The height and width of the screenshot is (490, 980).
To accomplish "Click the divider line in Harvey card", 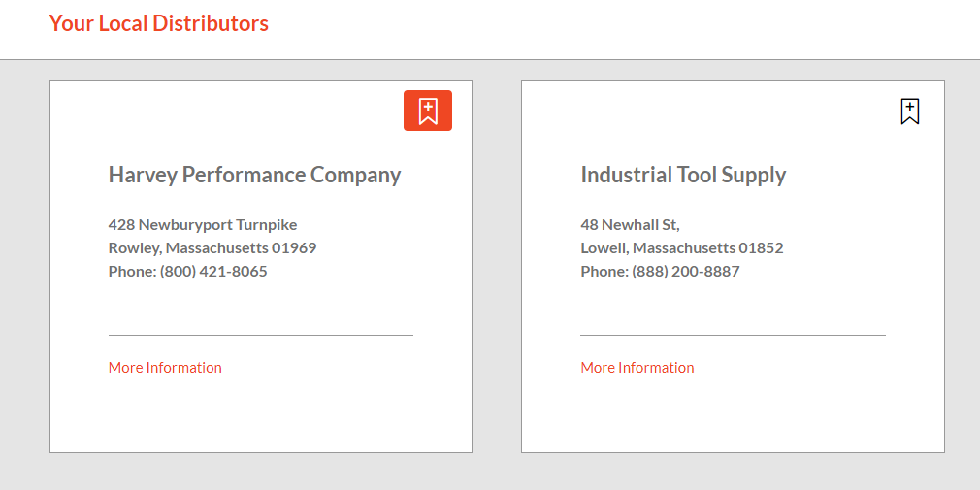I will tap(260, 335).
